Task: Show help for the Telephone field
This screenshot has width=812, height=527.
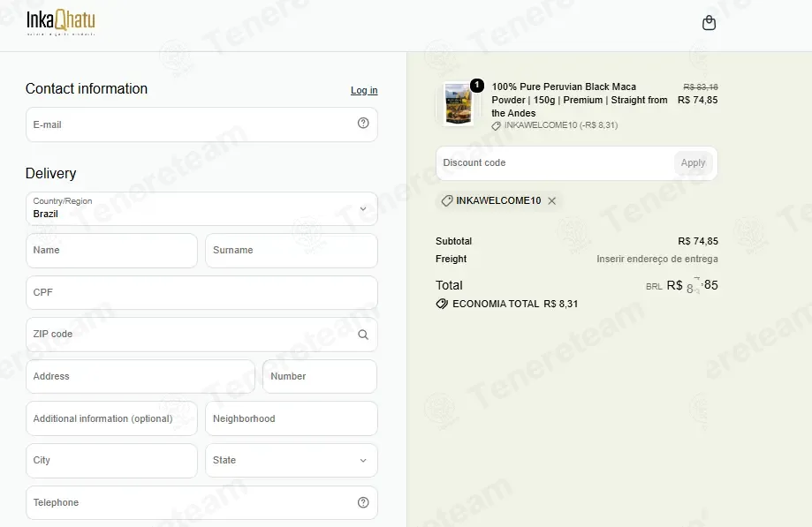Action: pos(363,502)
